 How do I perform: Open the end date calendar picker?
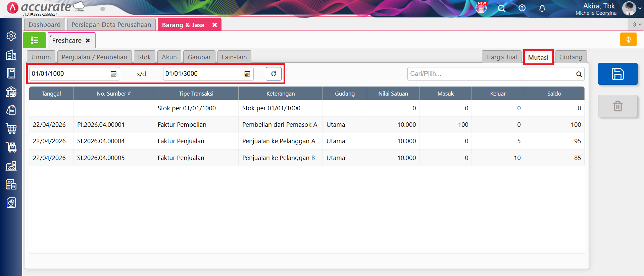coord(247,74)
